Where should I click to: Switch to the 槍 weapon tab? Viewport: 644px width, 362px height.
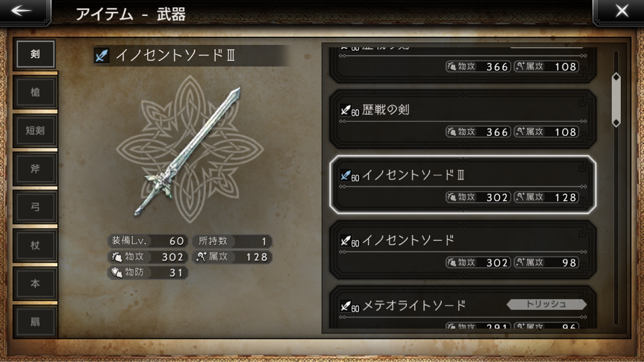35,93
